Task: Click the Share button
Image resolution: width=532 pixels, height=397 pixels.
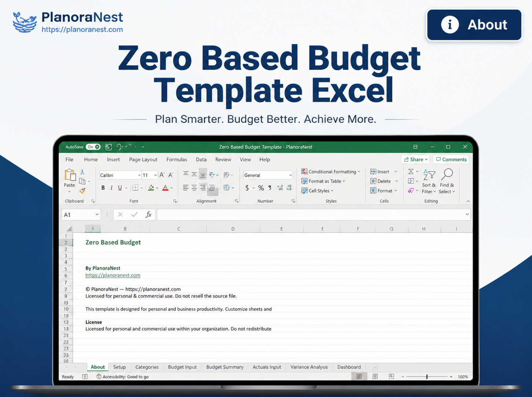Action: coord(416,160)
